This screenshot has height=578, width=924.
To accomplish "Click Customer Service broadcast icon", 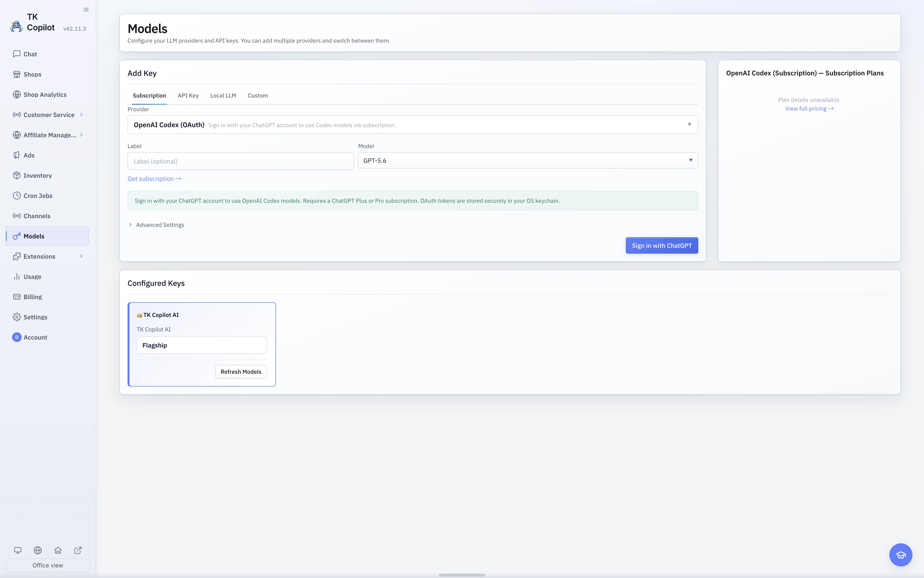I will (16, 115).
